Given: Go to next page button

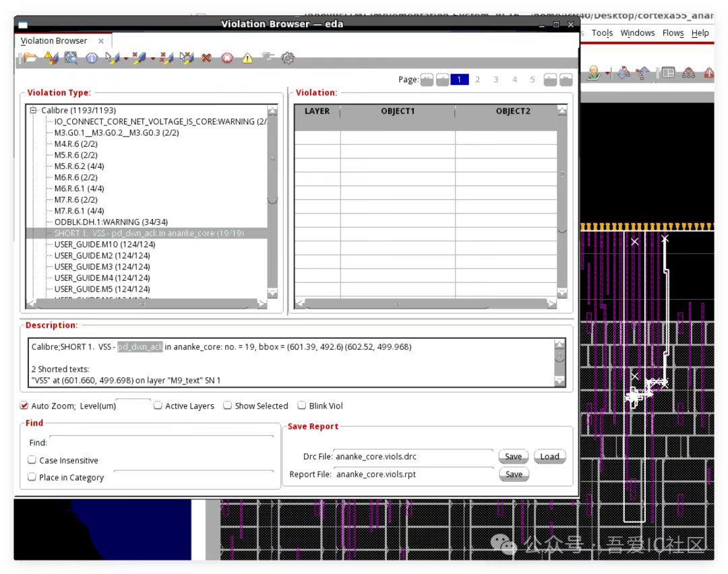Looking at the screenshot, I should 550,79.
